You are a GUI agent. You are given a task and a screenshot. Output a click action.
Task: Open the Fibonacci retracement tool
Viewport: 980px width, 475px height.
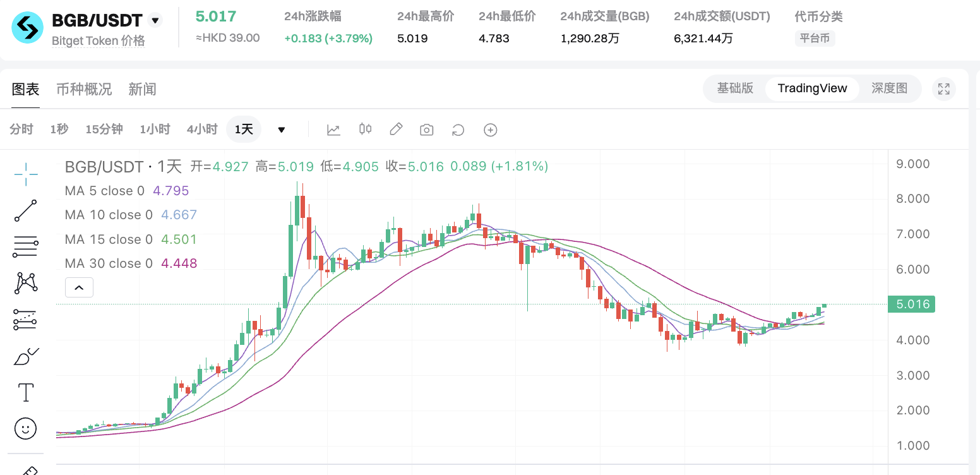tap(25, 246)
